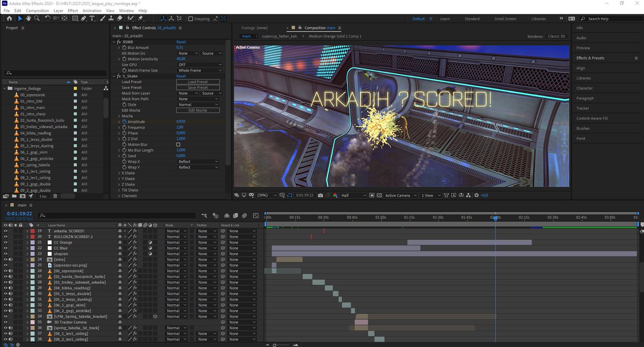Select the Horizontal Type tool
The height and width of the screenshot is (347, 644).
tap(92, 18)
